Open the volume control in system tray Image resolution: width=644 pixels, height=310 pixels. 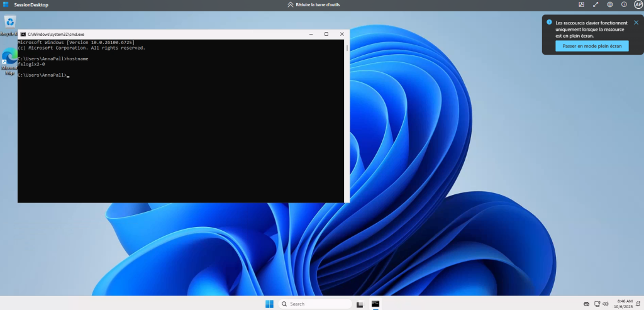[607, 304]
